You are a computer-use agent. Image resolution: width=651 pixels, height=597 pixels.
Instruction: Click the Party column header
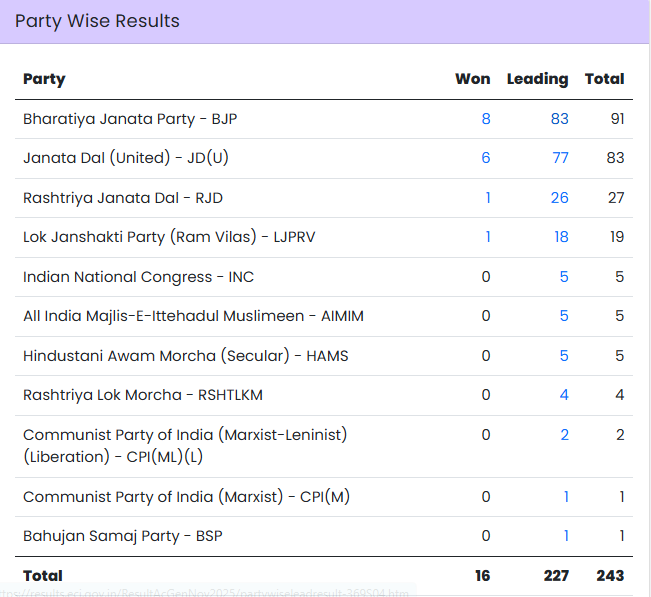coord(44,79)
